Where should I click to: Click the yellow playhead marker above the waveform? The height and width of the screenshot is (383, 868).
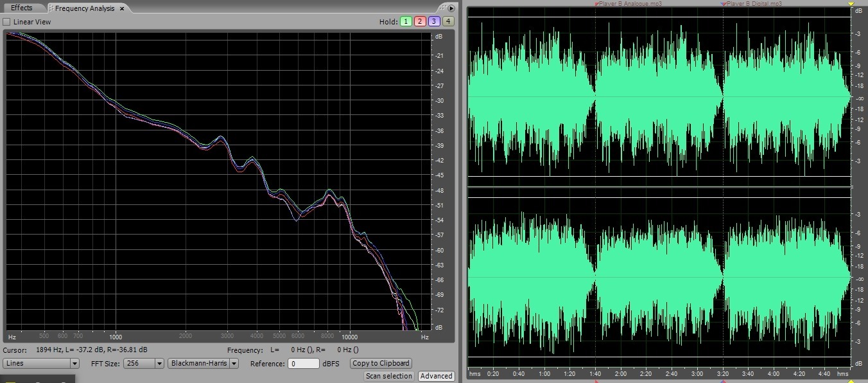(x=851, y=4)
